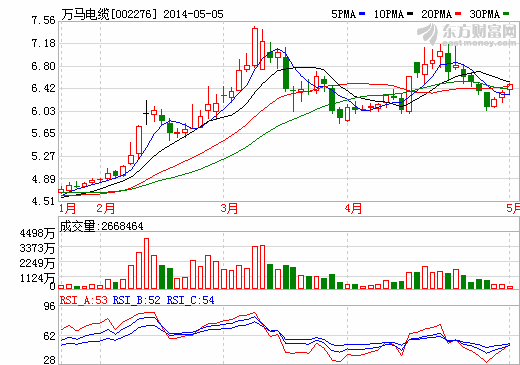The height and width of the screenshot is (365, 520).
Task: Click the red 20PMA legend color swatch
Action: pyautogui.click(x=458, y=14)
